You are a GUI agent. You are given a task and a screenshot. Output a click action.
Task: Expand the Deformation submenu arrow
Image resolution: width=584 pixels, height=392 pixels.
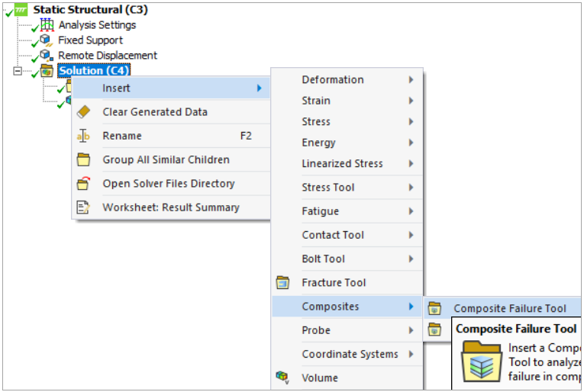coord(411,80)
